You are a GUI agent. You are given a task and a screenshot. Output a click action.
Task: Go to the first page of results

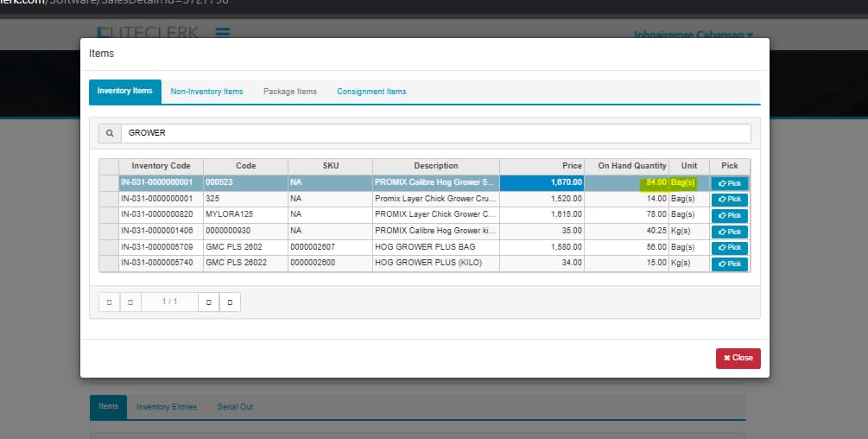pyautogui.click(x=110, y=302)
